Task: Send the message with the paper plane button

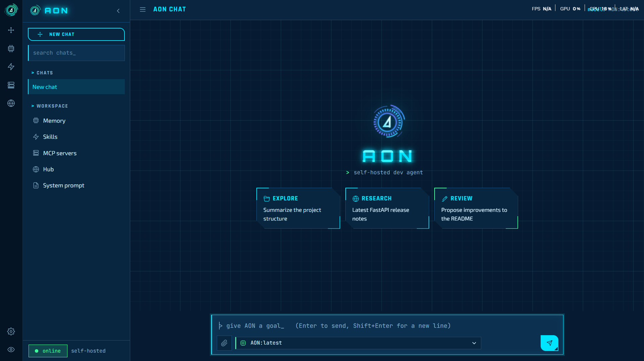Action: (x=549, y=343)
